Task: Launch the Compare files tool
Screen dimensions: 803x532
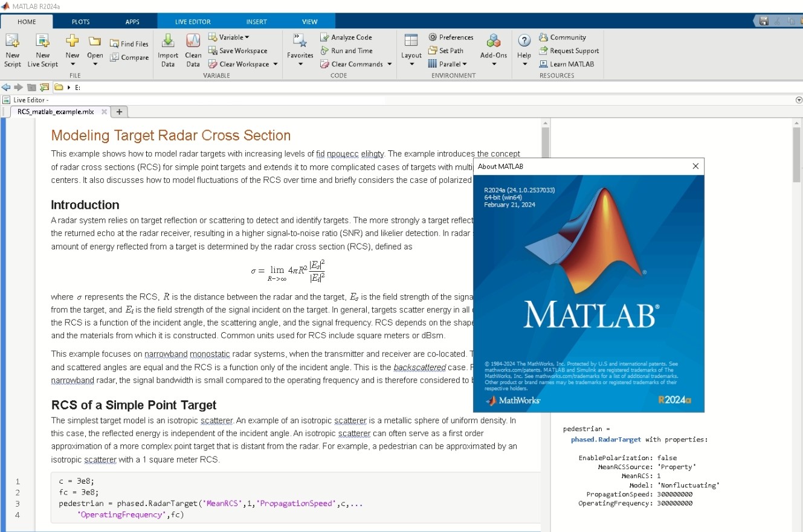Action: pos(129,57)
